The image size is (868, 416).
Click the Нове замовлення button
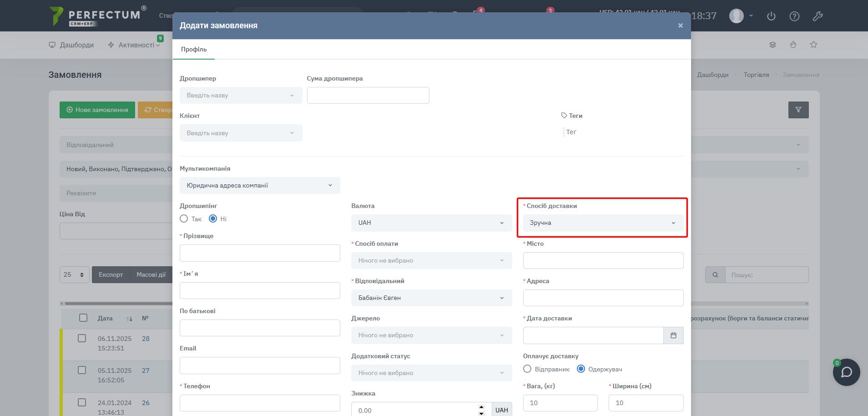(97, 110)
